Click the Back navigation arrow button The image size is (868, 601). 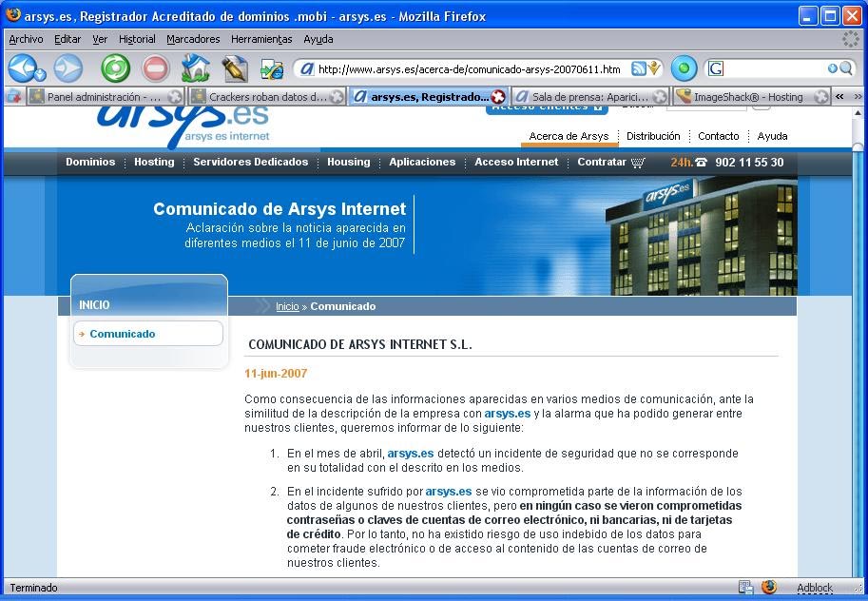click(x=22, y=68)
